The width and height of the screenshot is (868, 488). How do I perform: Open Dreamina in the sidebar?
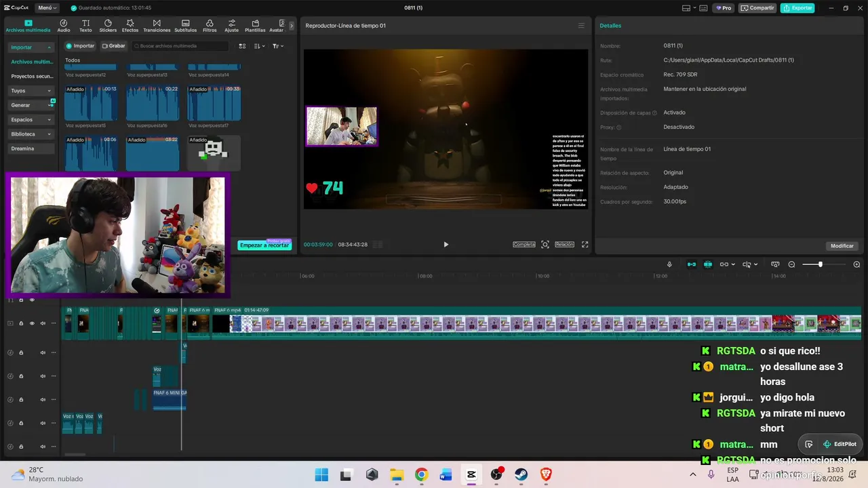(x=31, y=148)
